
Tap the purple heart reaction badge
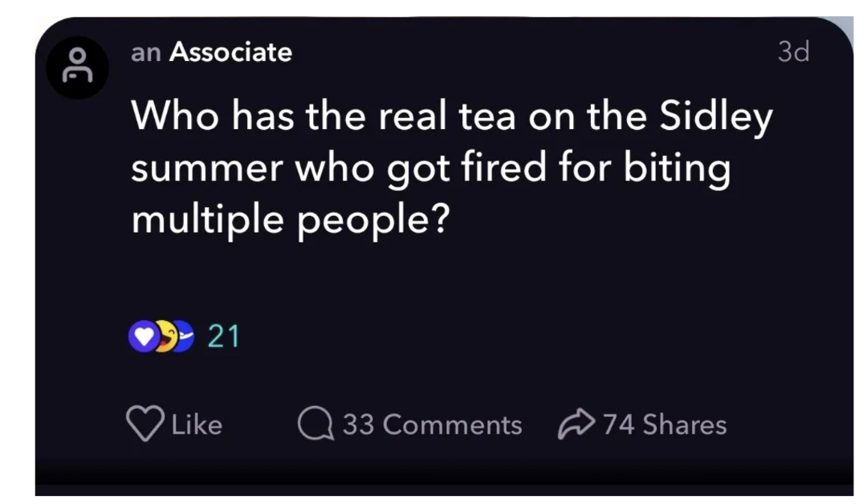click(142, 338)
